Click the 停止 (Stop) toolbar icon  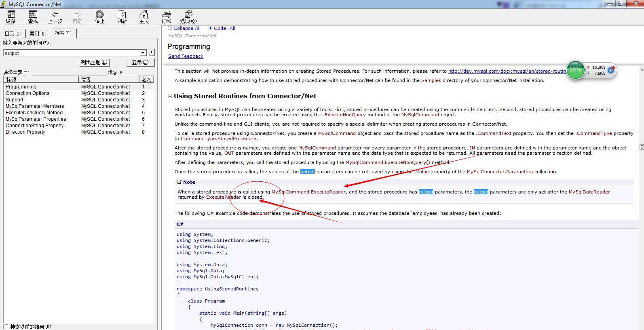[99, 17]
